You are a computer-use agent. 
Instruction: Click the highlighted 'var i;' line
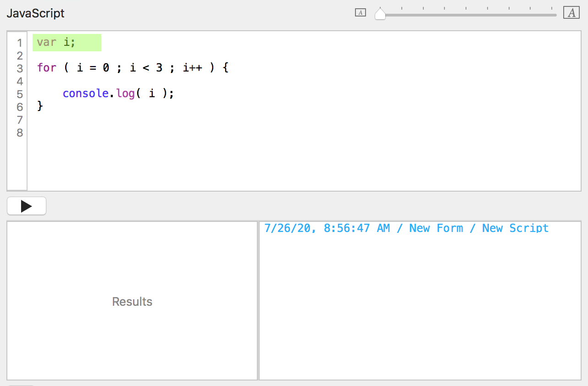(56, 43)
